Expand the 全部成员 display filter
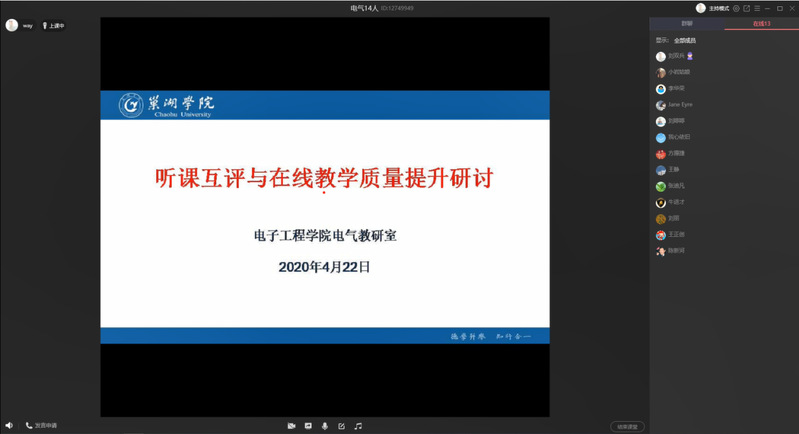This screenshot has width=799, height=434. point(684,40)
